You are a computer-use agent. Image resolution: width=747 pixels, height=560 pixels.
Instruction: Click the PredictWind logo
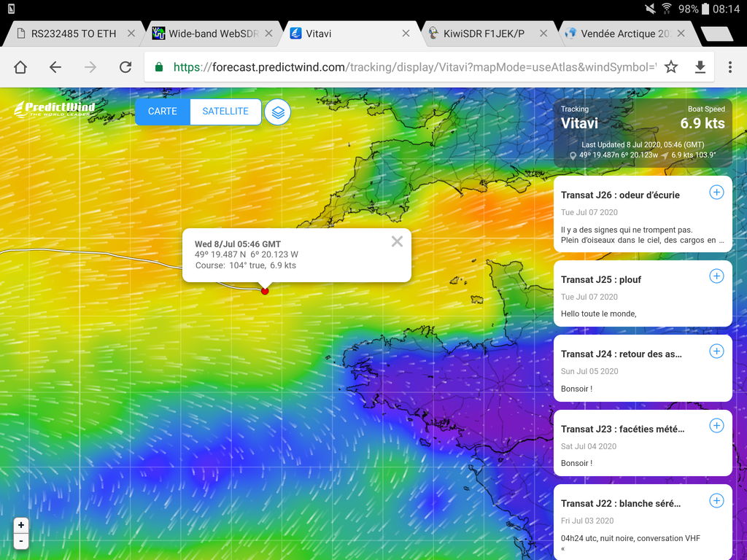coord(54,109)
